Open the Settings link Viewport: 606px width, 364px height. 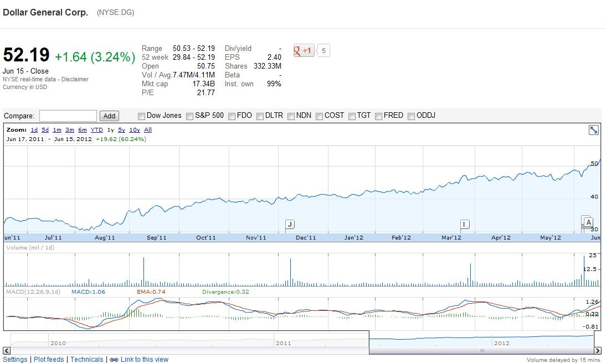[x=15, y=360]
